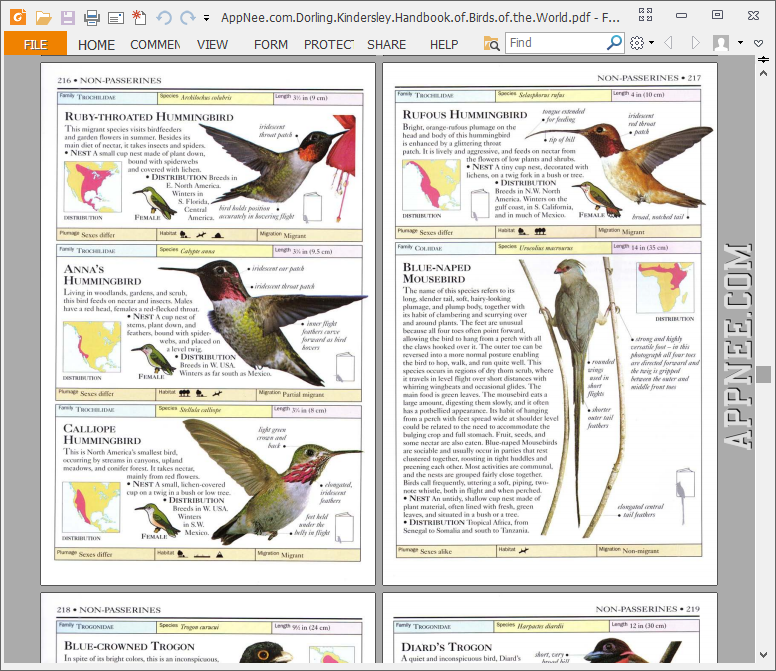Image resolution: width=776 pixels, height=671 pixels.
Task: Select the PROTECT ribbon tab
Action: pos(329,45)
